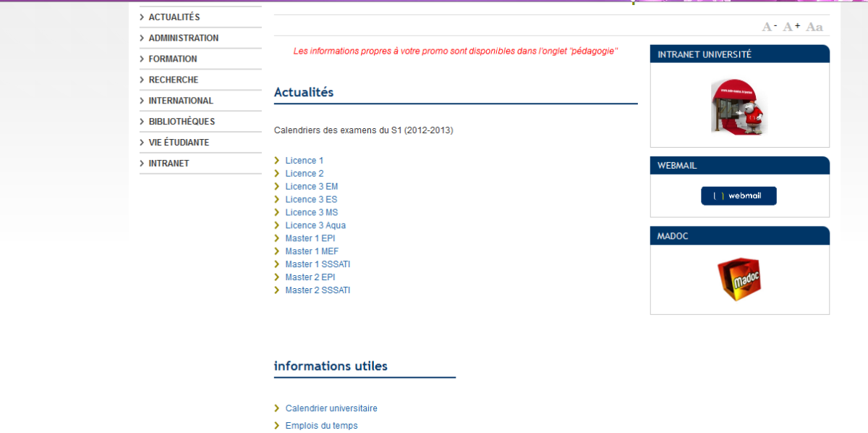Reset text size with Aa icon
The width and height of the screenshot is (868, 433).
[814, 27]
